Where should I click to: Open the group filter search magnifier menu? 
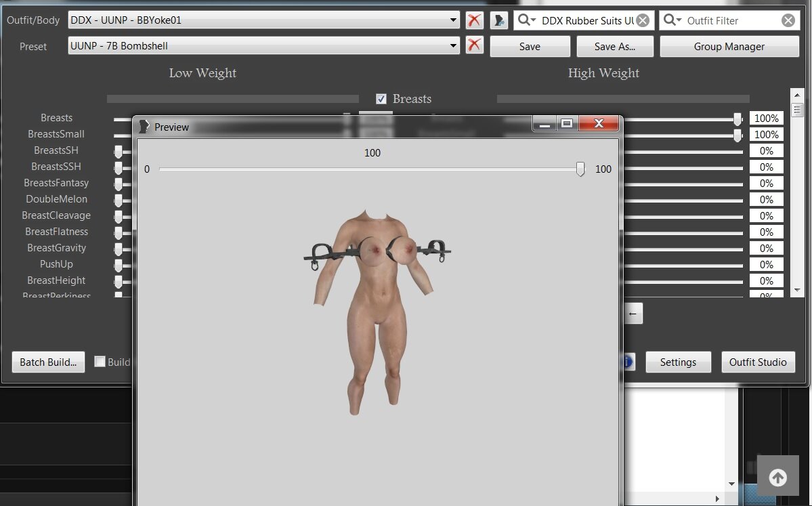[x=527, y=20]
